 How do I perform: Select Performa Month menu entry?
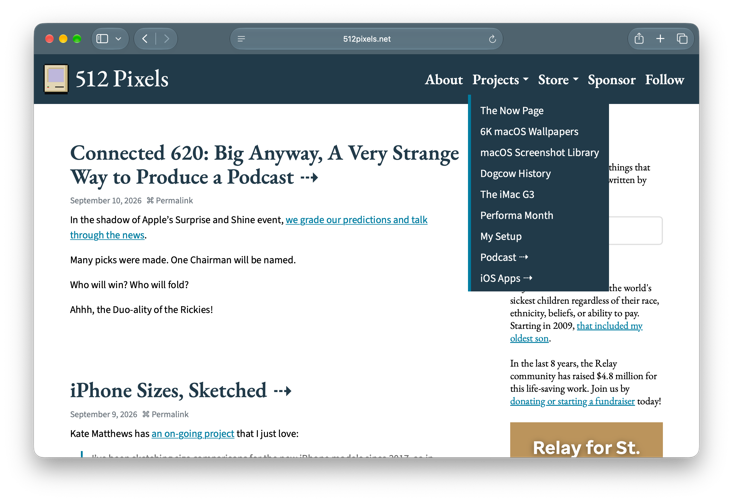click(516, 215)
